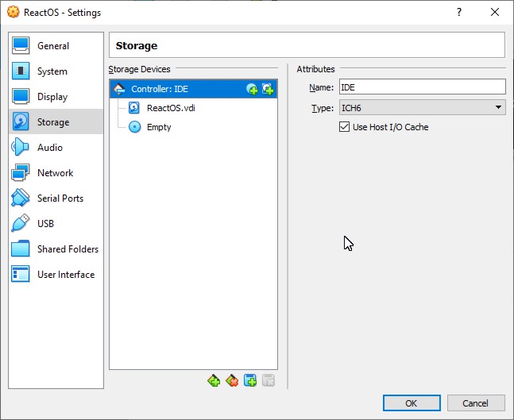The height and width of the screenshot is (420, 514).
Task: Click the greyed-out remove attachment icon
Action: pos(269,380)
